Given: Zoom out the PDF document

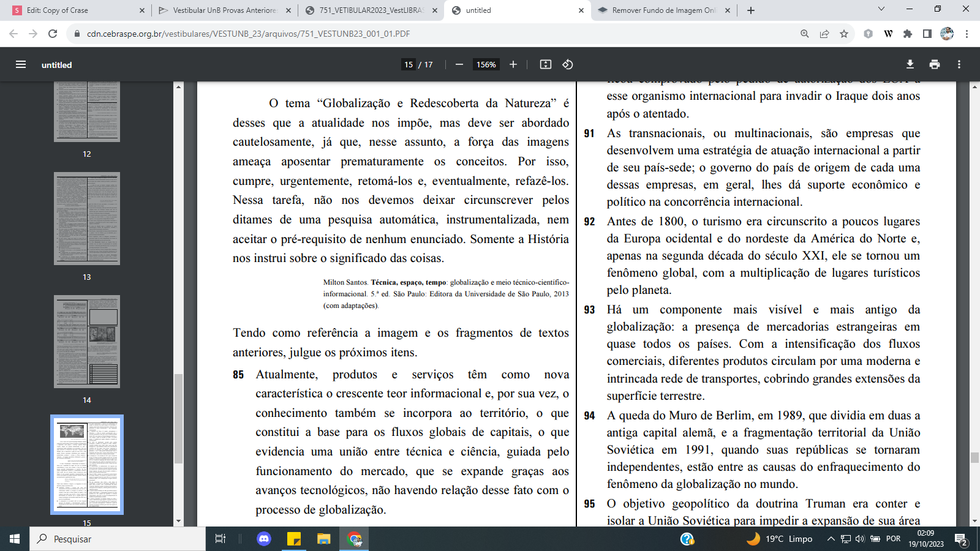Looking at the screenshot, I should 459,64.
